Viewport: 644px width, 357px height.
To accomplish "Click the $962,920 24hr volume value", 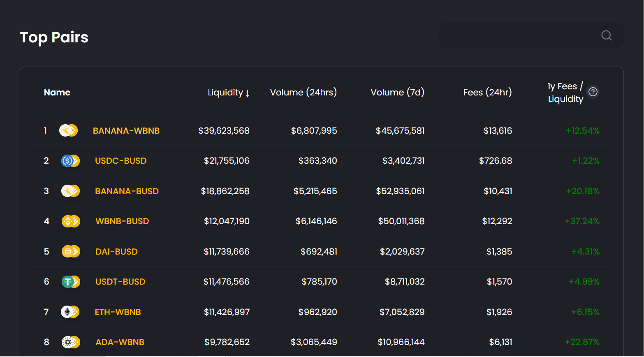I will click(318, 312).
